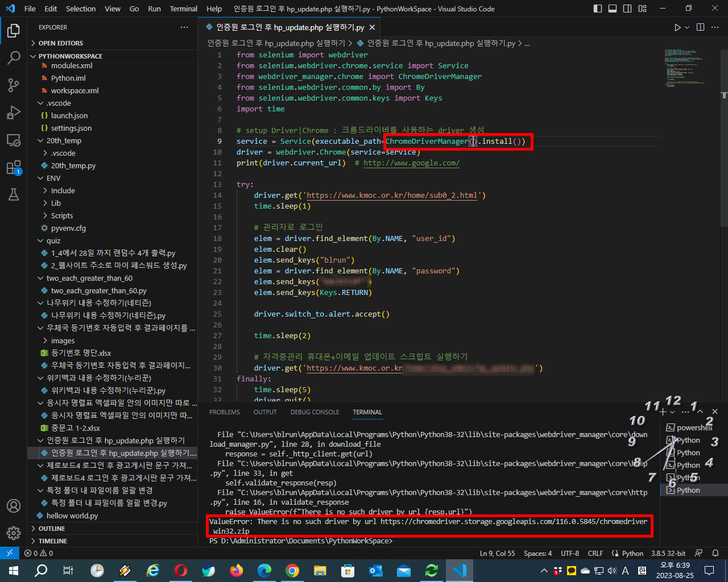Open Chrome from Windows taskbar
728x582 pixels.
tap(292, 571)
